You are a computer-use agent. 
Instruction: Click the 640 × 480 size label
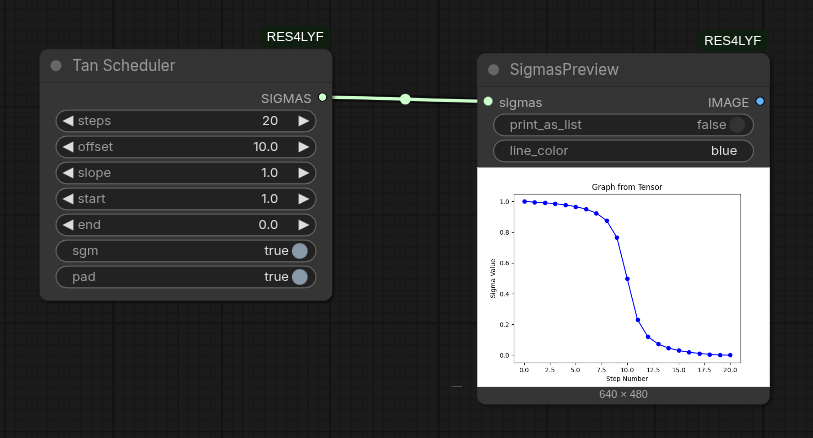[x=623, y=394]
